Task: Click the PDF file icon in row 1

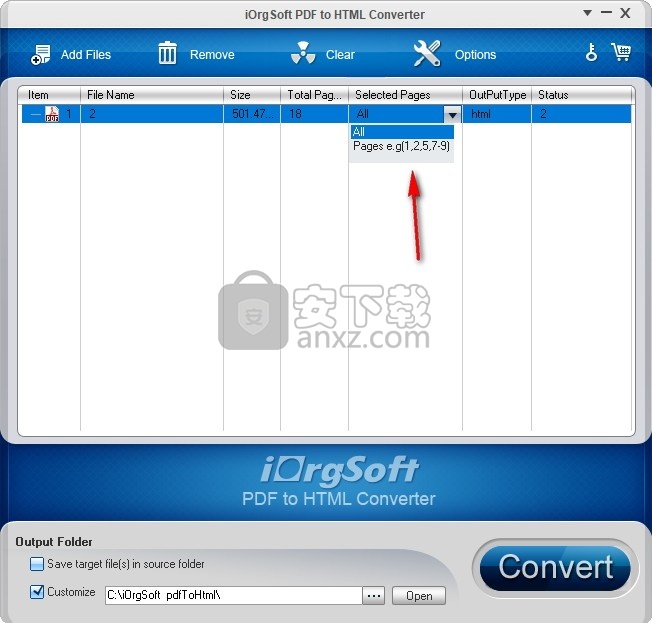Action: pyautogui.click(x=52, y=114)
